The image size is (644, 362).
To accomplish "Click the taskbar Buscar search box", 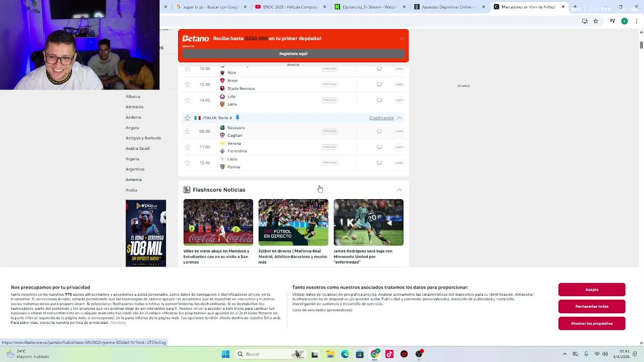I will [271, 354].
